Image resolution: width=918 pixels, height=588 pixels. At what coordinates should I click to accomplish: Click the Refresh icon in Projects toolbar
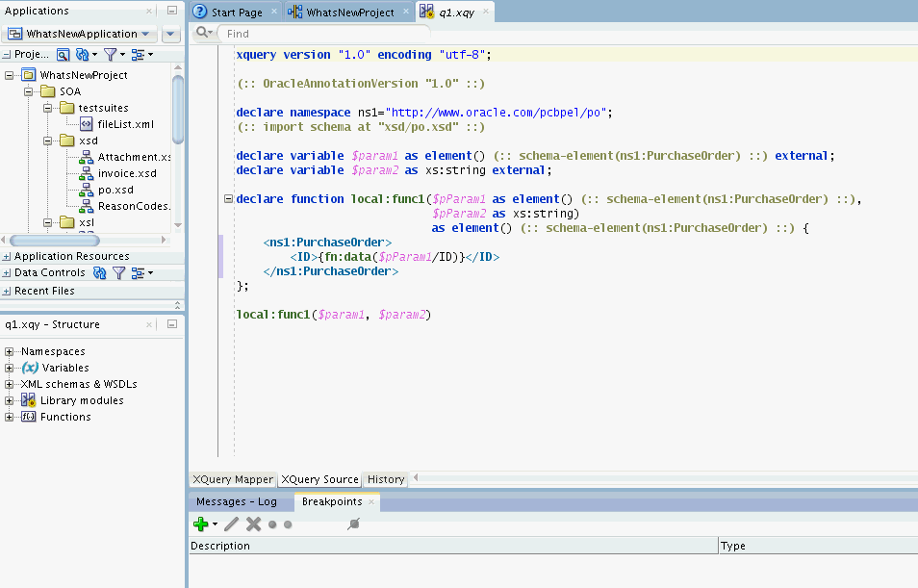[83, 55]
